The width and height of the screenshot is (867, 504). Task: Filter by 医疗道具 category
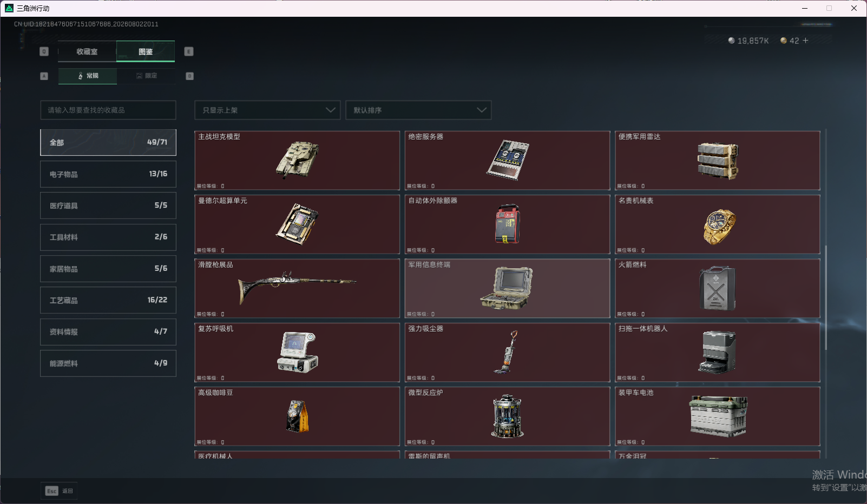(108, 205)
